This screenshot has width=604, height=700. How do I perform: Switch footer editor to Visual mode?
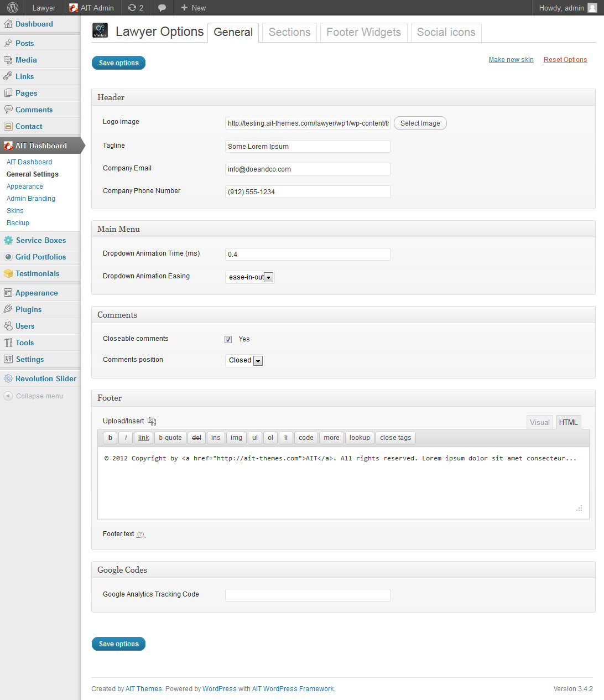(539, 422)
